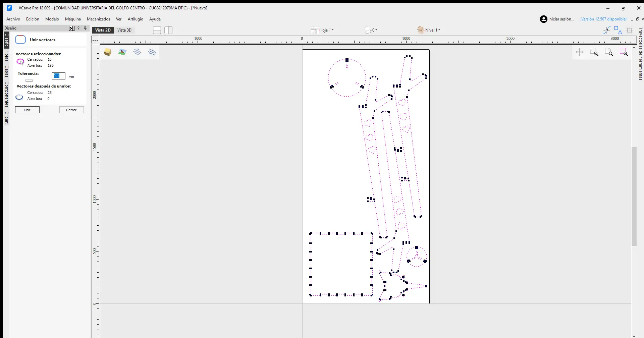The width and height of the screenshot is (644, 338).
Task: Click Iniciar sesión to sign in
Action: pyautogui.click(x=561, y=19)
